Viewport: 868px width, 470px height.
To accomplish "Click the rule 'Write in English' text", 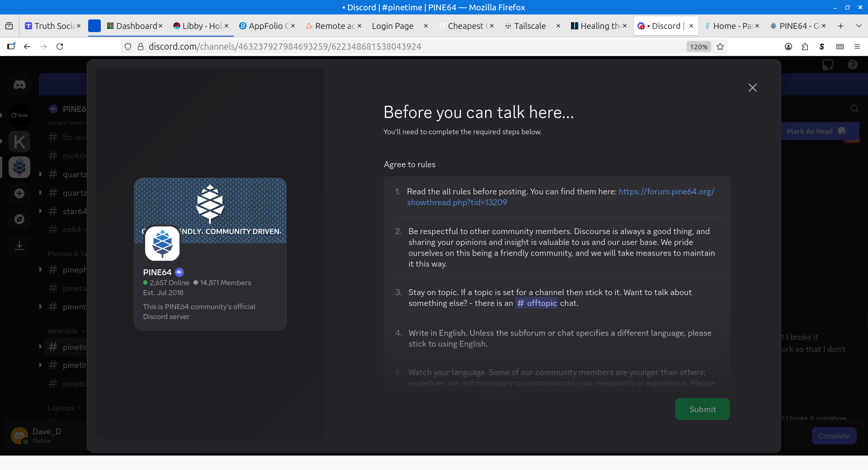I will (560, 338).
